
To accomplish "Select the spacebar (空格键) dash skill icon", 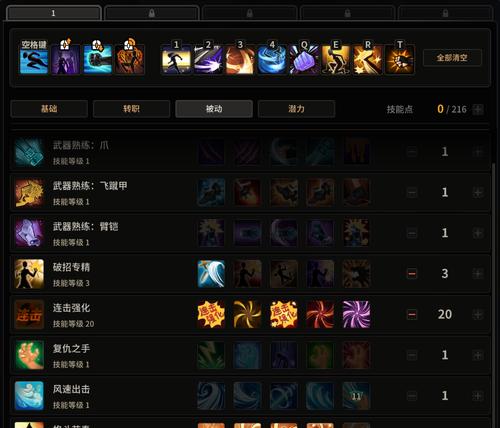I will tap(34, 59).
